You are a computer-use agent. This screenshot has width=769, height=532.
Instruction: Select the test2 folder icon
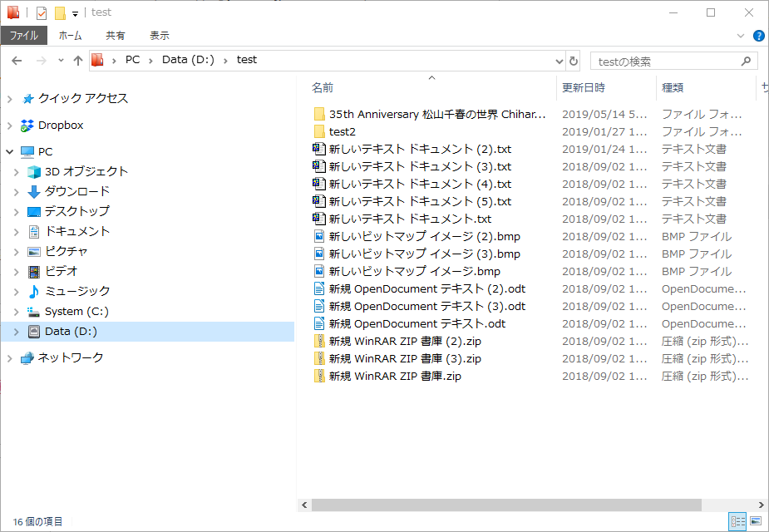click(x=319, y=131)
